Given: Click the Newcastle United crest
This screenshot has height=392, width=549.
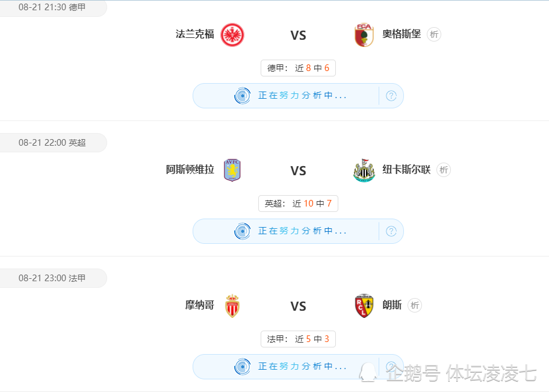Looking at the screenshot, I should click(x=364, y=170).
